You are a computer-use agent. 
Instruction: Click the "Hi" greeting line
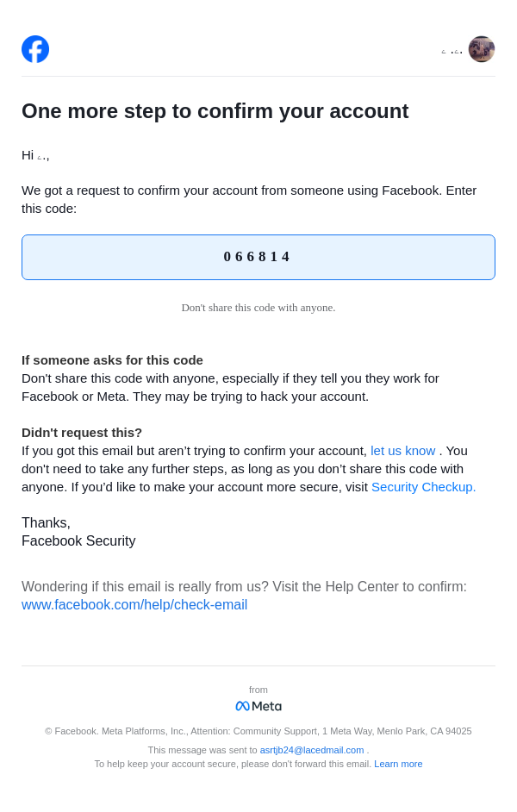point(35,155)
